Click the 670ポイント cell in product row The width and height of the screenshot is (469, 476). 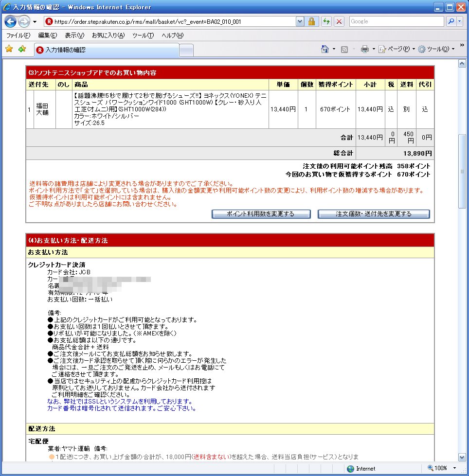tap(335, 109)
